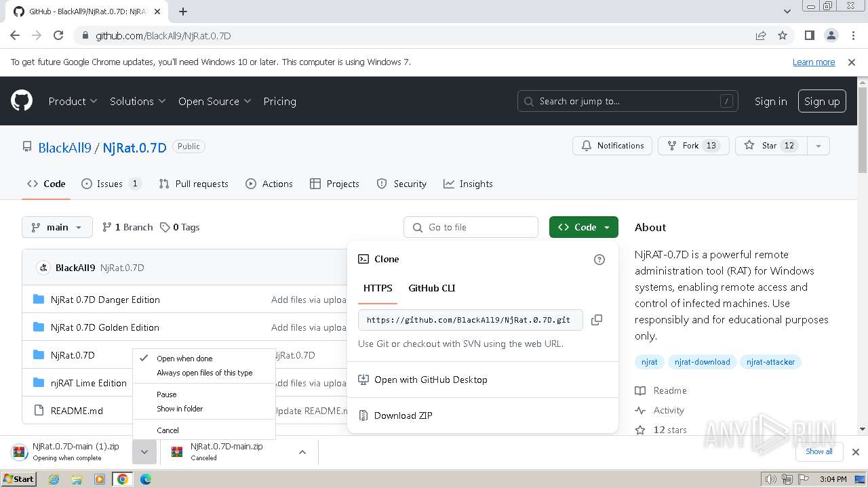Image resolution: width=868 pixels, height=488 pixels.
Task: Click Internet Explorer taskbar icon
Action: (54, 479)
